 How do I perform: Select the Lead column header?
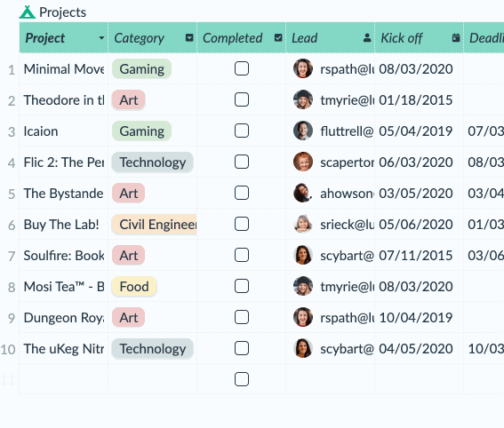330,37
